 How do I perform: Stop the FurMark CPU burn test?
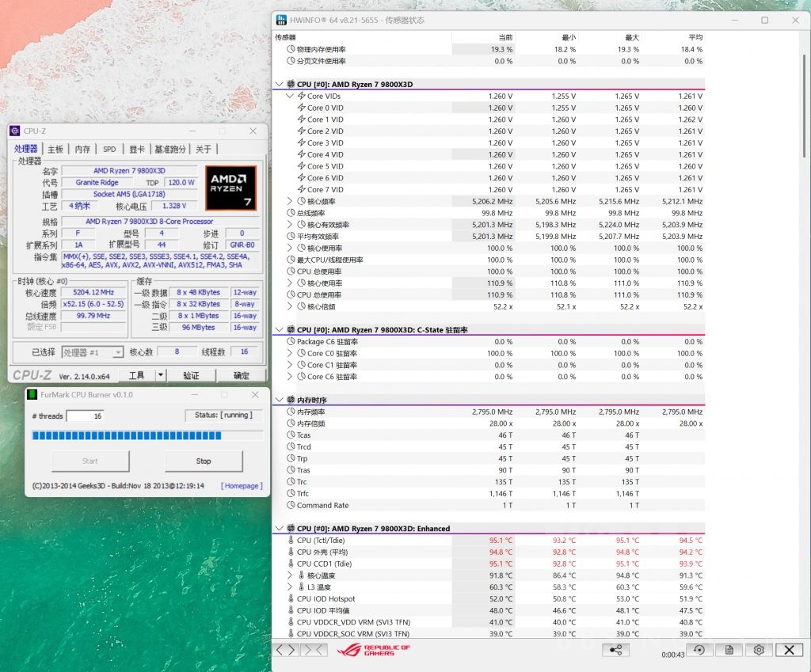click(x=203, y=461)
